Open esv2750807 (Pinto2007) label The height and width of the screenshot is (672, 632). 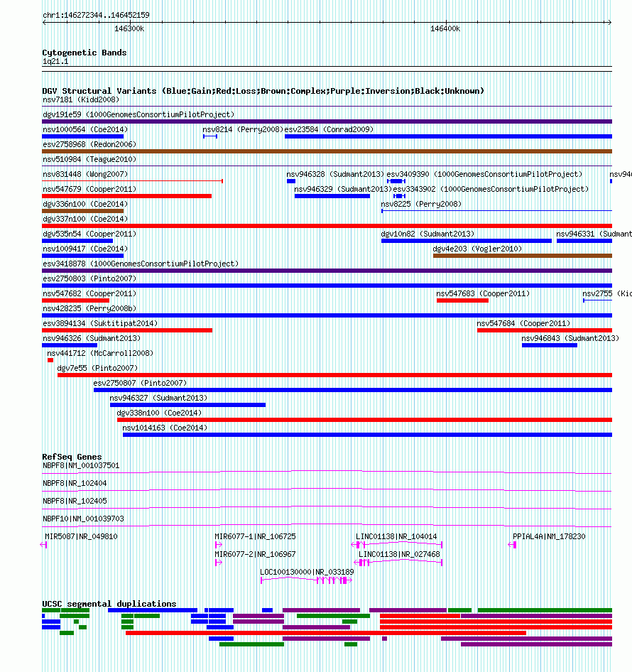click(140, 384)
